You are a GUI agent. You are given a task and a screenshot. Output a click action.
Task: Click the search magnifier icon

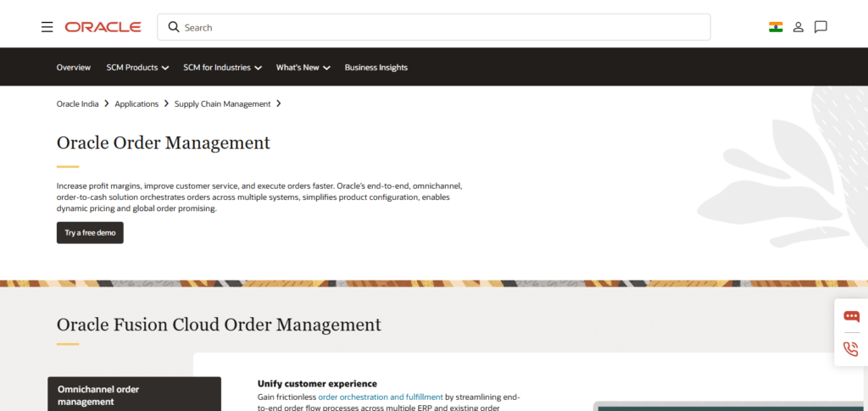(x=174, y=27)
